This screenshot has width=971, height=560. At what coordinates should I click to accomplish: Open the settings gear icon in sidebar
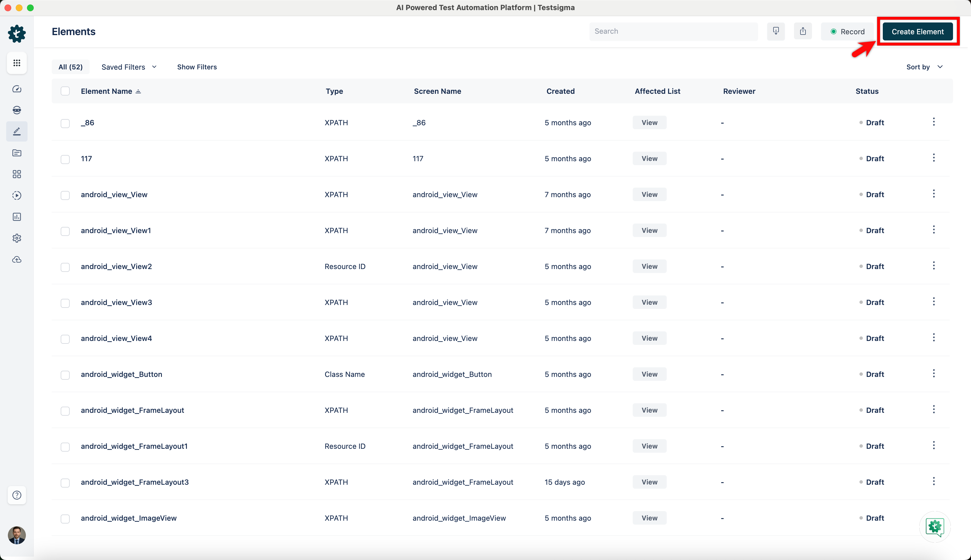[17, 238]
